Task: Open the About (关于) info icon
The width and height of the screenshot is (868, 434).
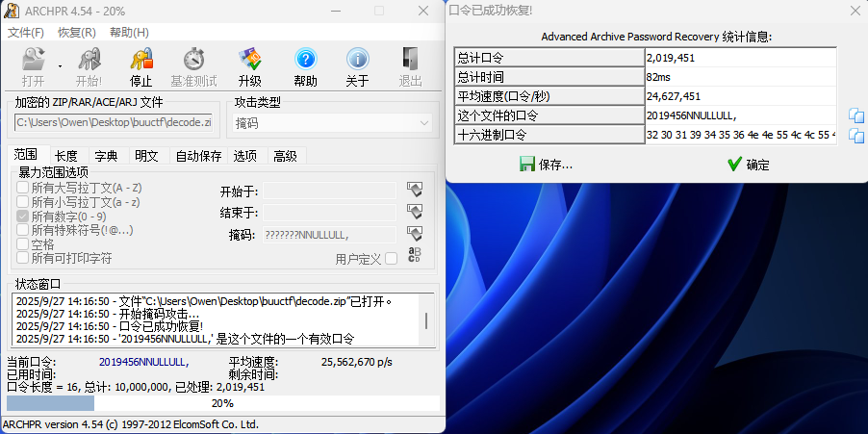Action: click(x=358, y=59)
